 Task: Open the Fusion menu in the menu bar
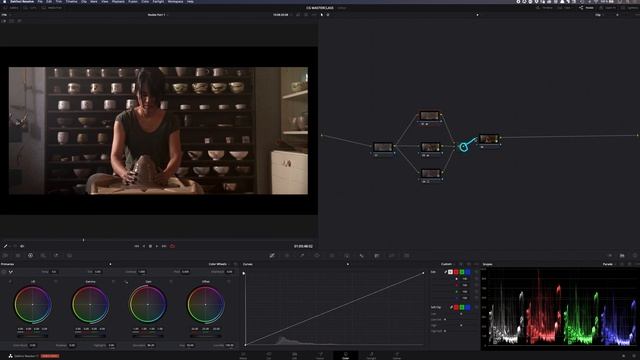tap(133, 2)
